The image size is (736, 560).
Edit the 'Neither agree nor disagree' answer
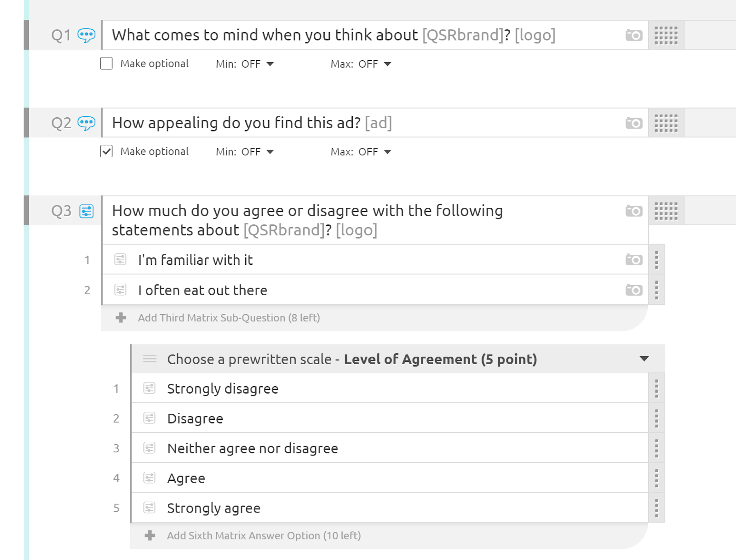[x=253, y=448]
